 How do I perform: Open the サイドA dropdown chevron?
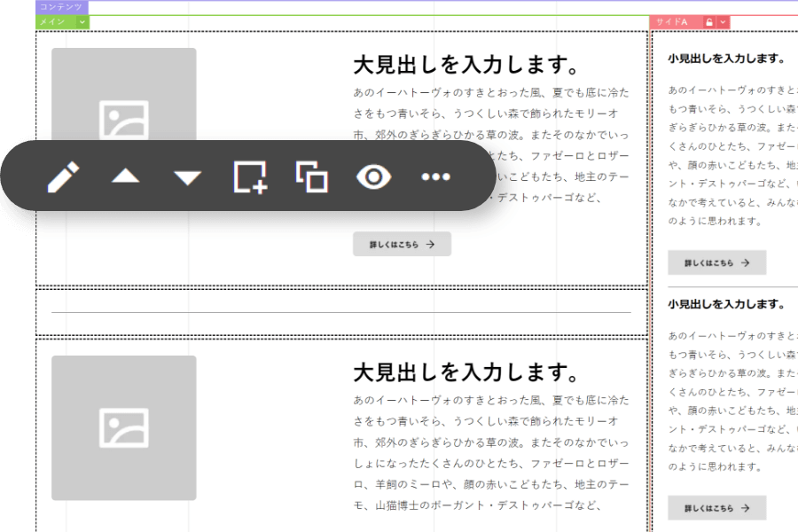tap(724, 22)
